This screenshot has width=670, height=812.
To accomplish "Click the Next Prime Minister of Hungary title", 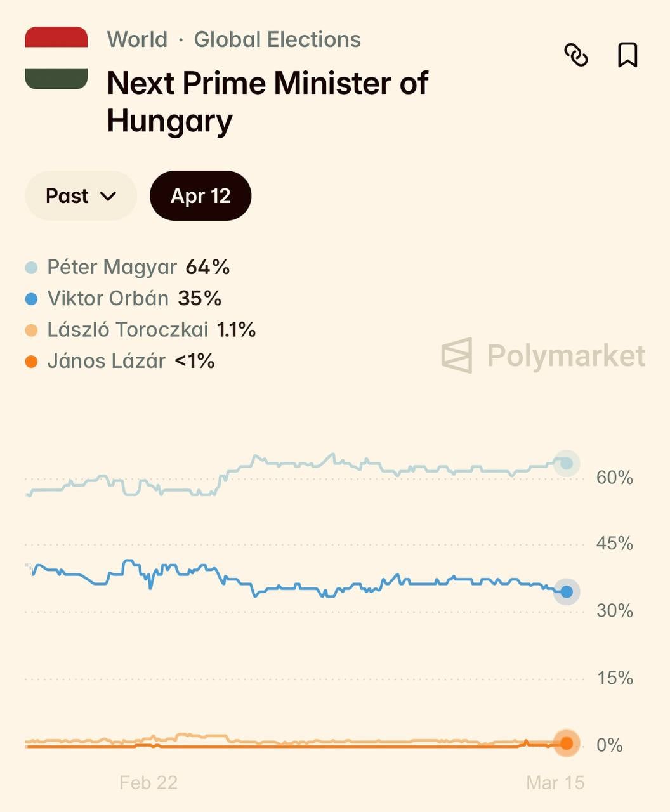I will tap(267, 101).
